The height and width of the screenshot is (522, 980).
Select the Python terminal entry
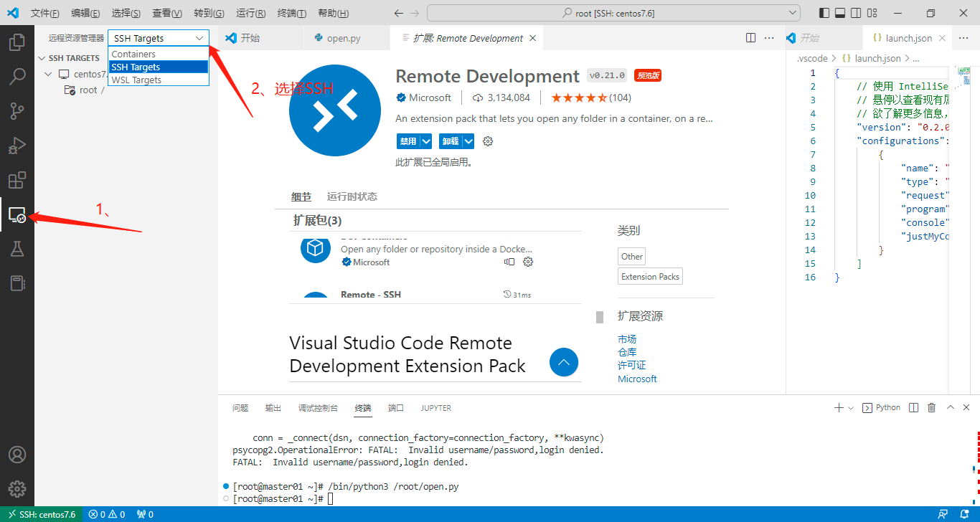pyautogui.click(x=881, y=407)
